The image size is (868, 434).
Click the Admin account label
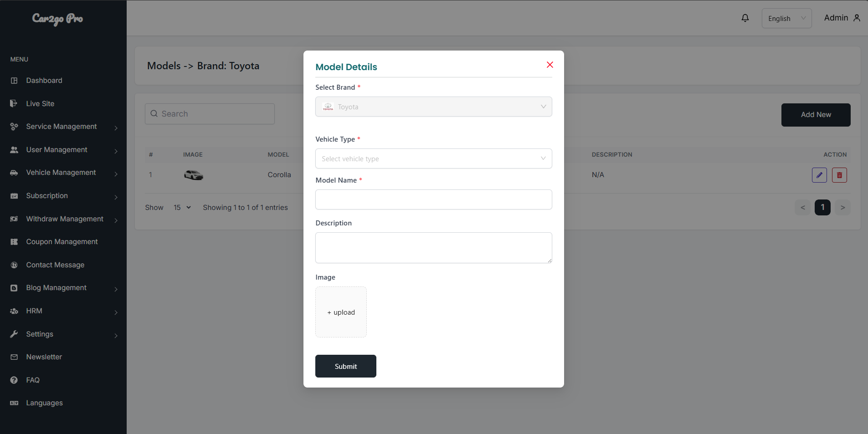click(x=836, y=18)
